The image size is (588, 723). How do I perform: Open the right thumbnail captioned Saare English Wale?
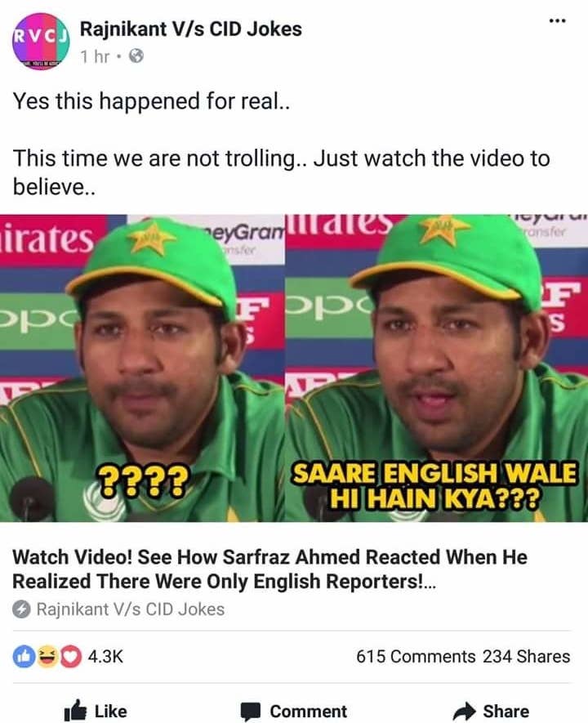(436, 368)
